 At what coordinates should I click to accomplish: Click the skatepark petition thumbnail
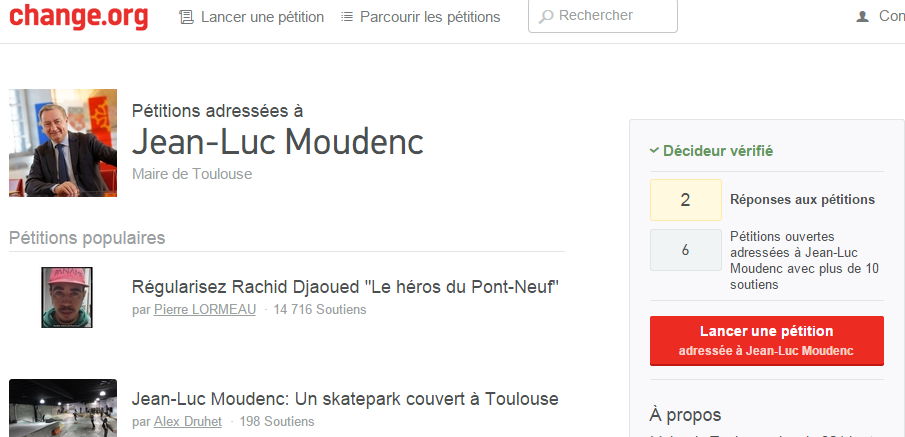63,408
